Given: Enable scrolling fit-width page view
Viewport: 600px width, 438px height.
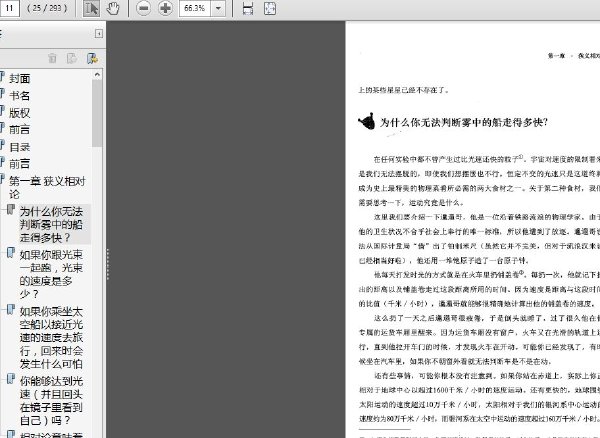Looking at the screenshot, I should (x=248, y=8).
